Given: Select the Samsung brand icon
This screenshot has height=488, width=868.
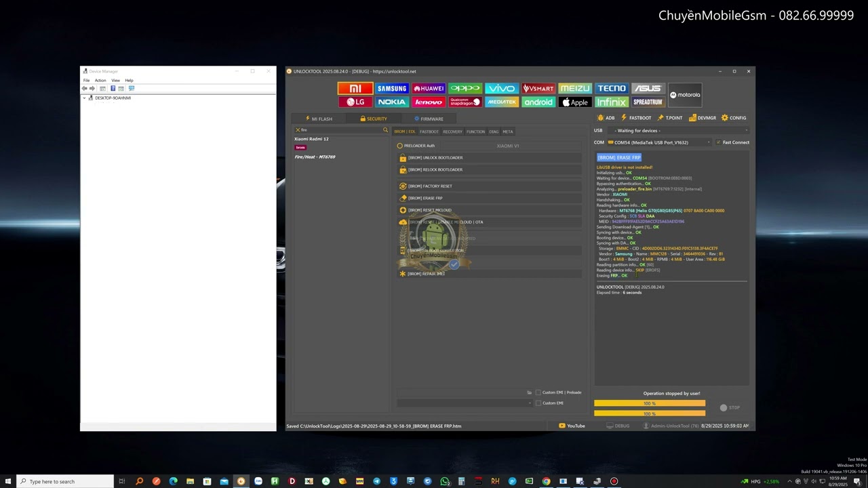Looking at the screenshot, I should point(392,89).
